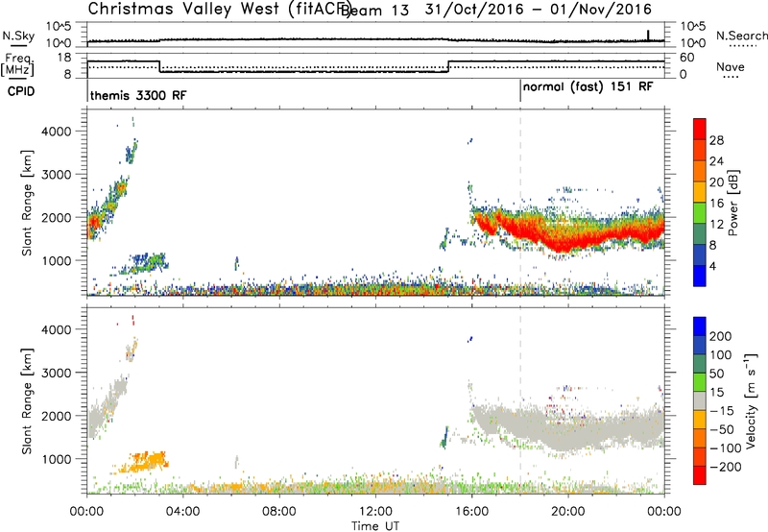Click the 'Beam 13' label in the title

tap(375, 11)
